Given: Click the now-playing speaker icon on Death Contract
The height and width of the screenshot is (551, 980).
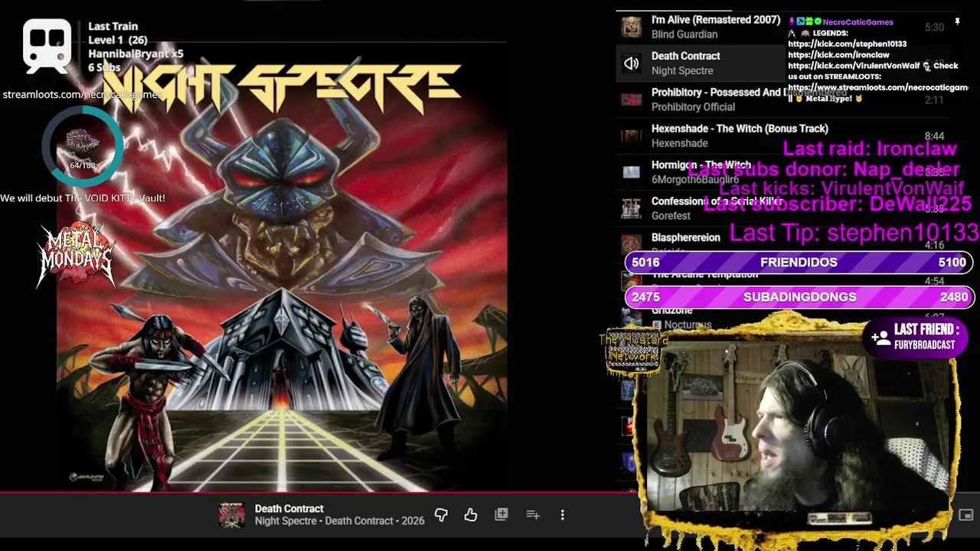Looking at the screenshot, I should (x=631, y=64).
